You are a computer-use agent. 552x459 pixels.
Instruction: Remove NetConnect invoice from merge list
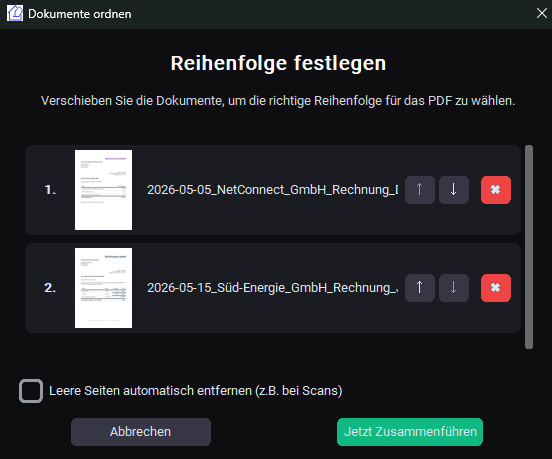(496, 190)
